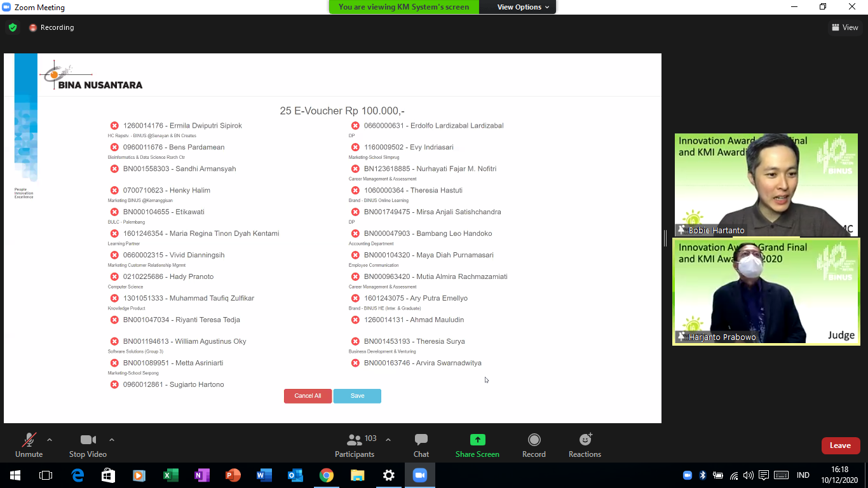Remove Maya Diah Purnamasari using X

tap(355, 255)
